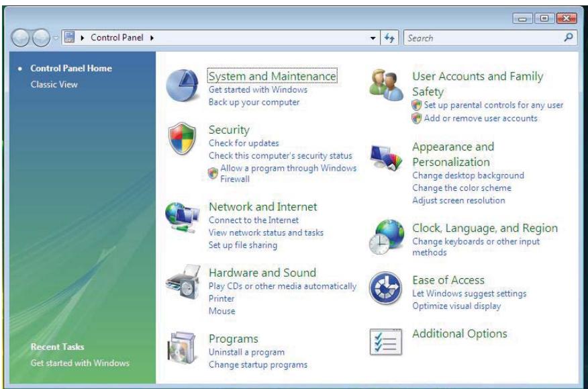Click the Control Panel icon in address bar
588x389 pixels.
coord(69,37)
